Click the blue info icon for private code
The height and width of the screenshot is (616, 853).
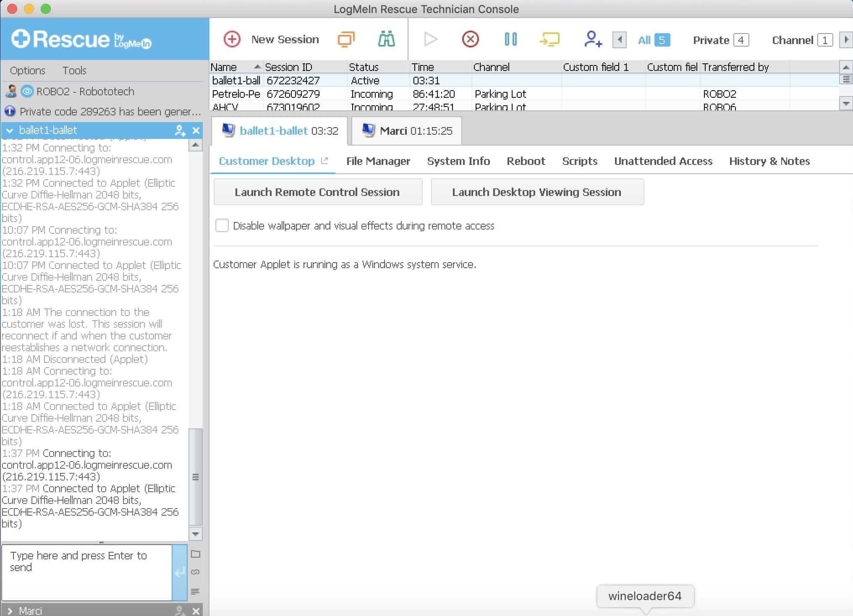pyautogui.click(x=10, y=111)
